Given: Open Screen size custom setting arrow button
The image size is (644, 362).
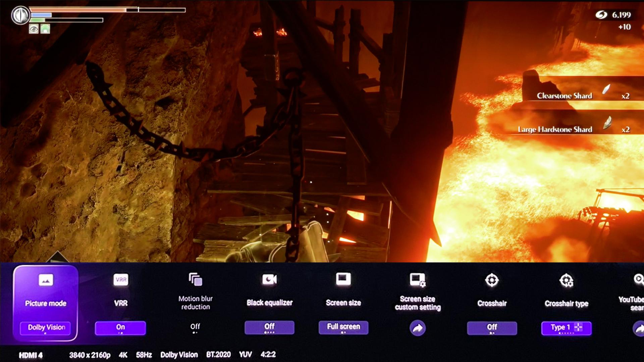Looking at the screenshot, I should [418, 328].
